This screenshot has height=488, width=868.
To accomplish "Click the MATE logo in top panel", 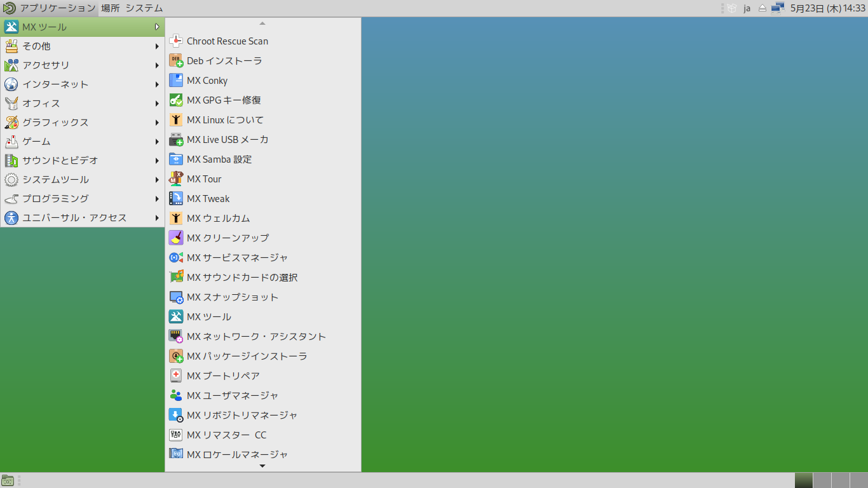I will pos(9,8).
